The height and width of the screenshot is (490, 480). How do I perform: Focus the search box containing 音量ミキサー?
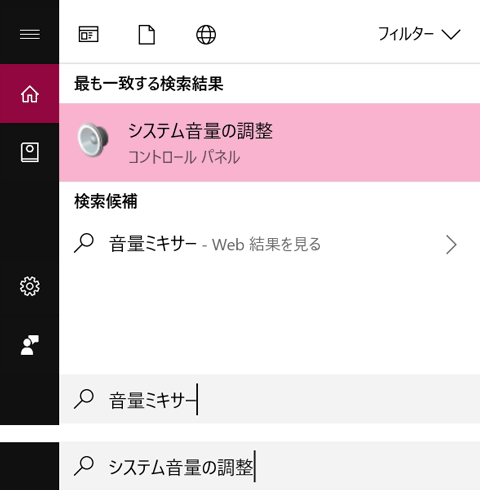click(269, 399)
